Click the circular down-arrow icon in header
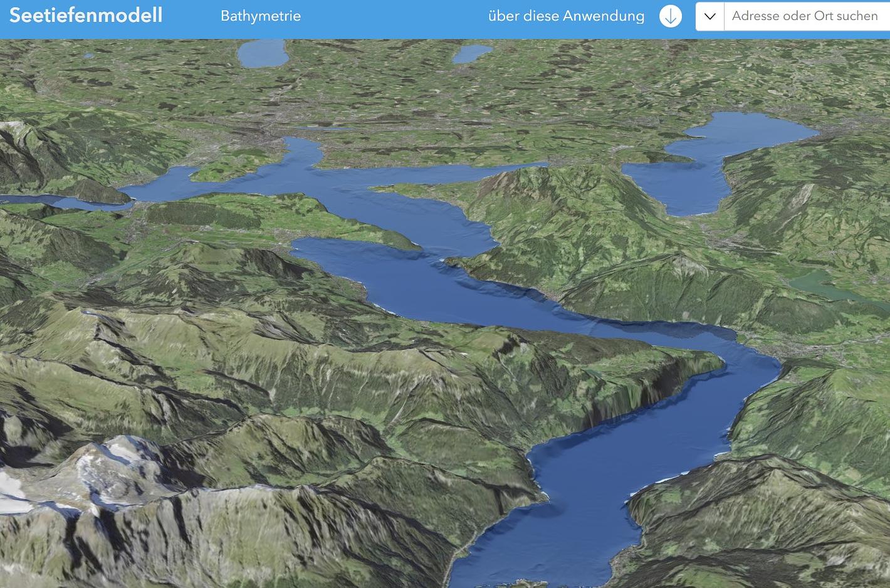Image resolution: width=890 pixels, height=588 pixels. point(670,16)
